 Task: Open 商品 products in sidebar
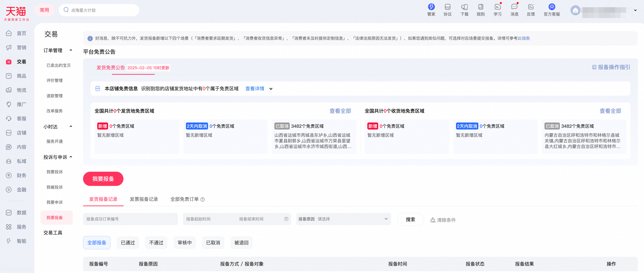pyautogui.click(x=16, y=76)
